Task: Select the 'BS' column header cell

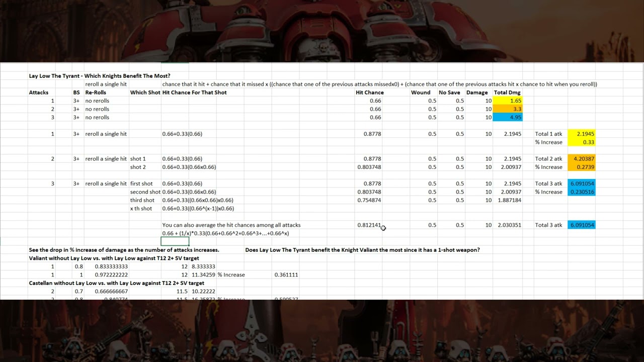Action: click(x=76, y=93)
